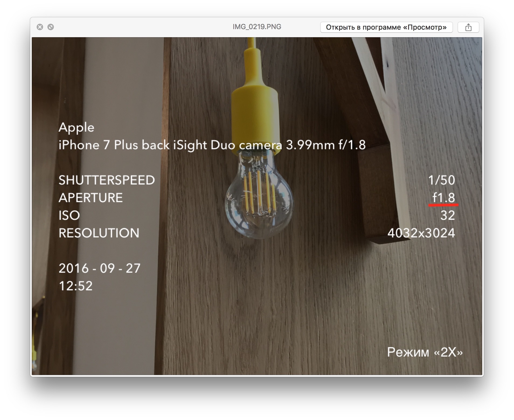This screenshot has width=514, height=420.
Task: Click the ISO label
Action: pyautogui.click(x=69, y=215)
